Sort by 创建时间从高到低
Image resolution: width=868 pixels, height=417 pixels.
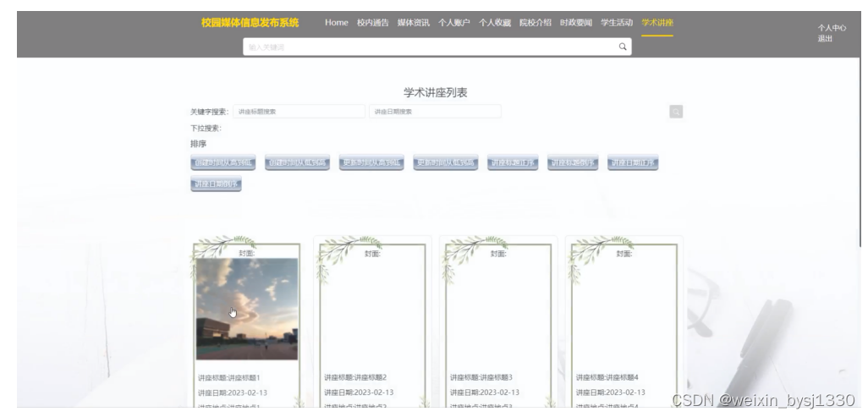(223, 162)
